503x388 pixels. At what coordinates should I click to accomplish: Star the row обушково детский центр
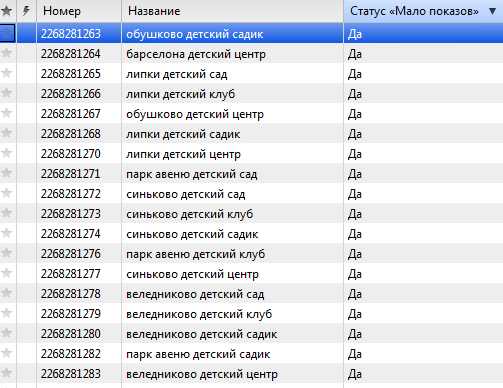pos(7,113)
